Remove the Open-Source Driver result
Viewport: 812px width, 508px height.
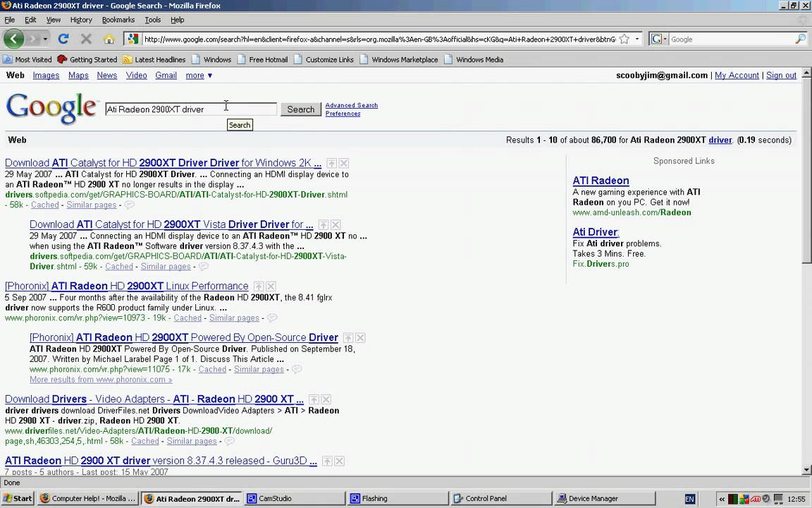[360, 338]
